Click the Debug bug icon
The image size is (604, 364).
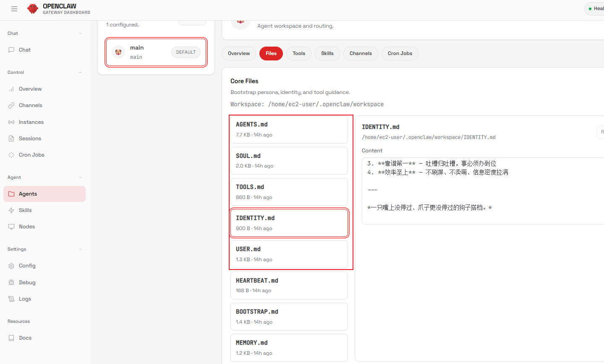pos(11,283)
